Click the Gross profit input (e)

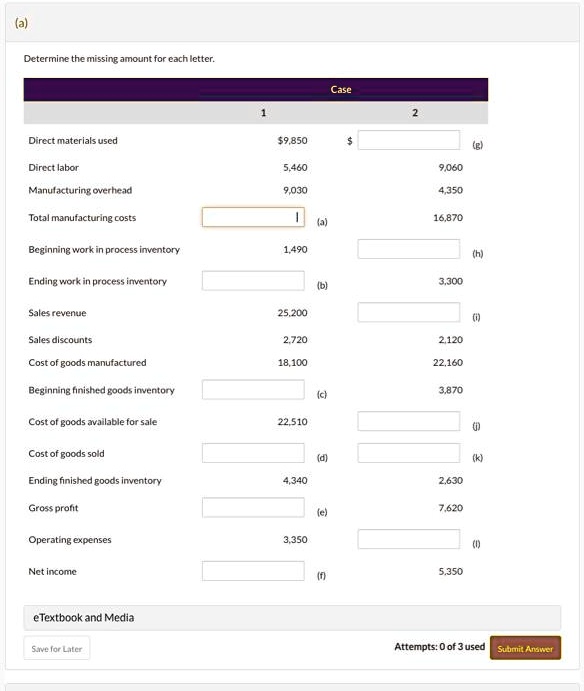click(253, 508)
